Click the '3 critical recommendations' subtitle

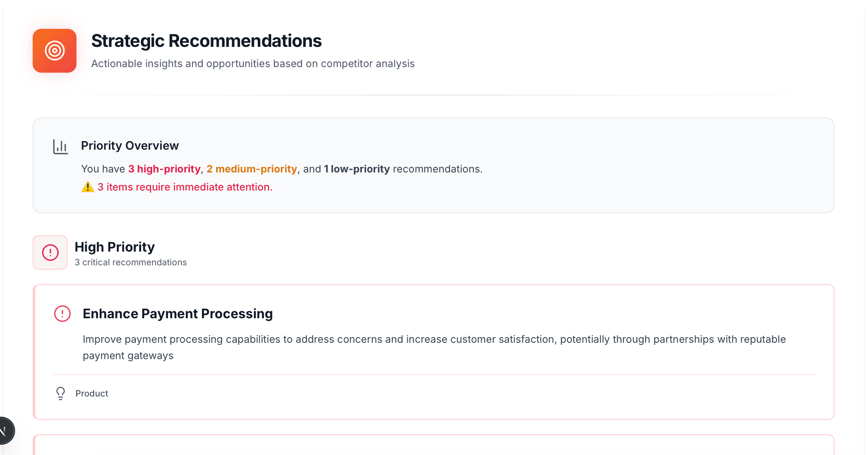point(131,262)
